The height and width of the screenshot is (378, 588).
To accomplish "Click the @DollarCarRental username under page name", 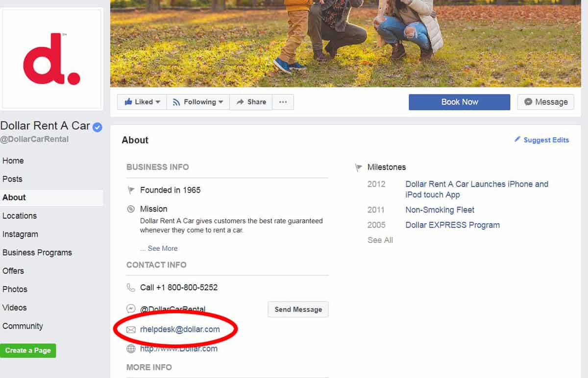I will pyautogui.click(x=34, y=139).
